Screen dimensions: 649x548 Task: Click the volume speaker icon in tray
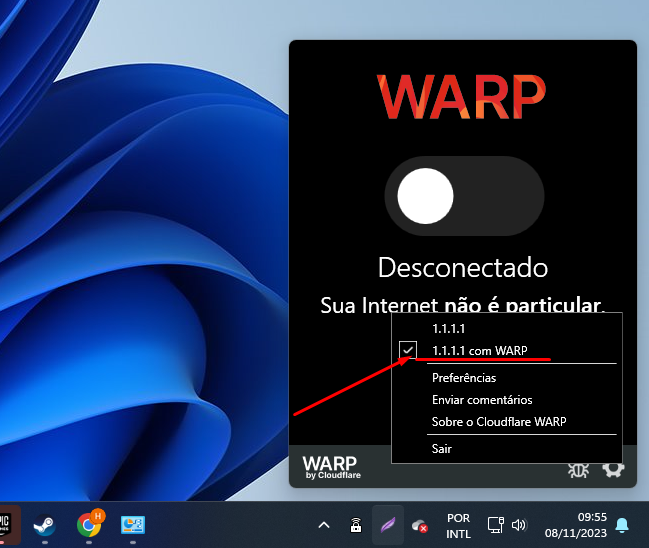[x=518, y=525]
